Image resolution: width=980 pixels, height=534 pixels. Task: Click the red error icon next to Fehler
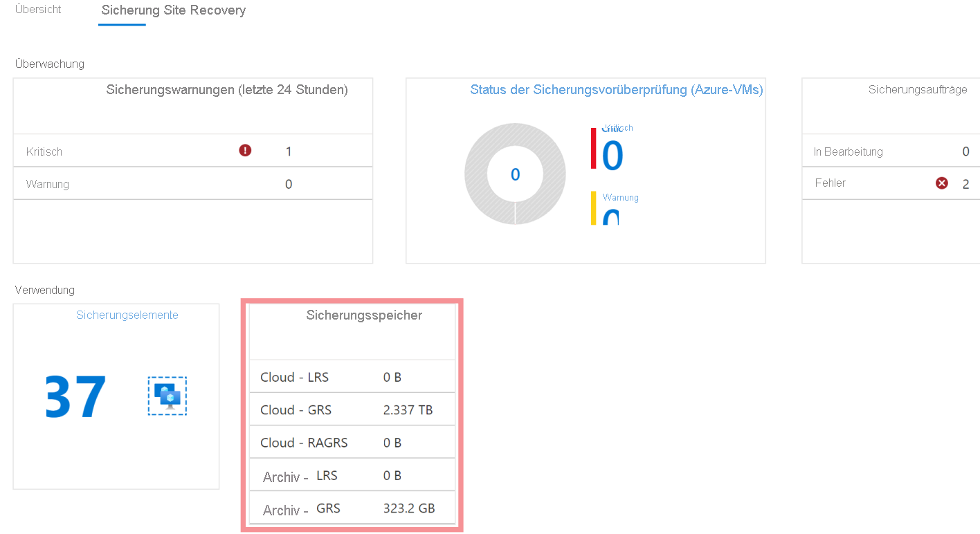941,183
